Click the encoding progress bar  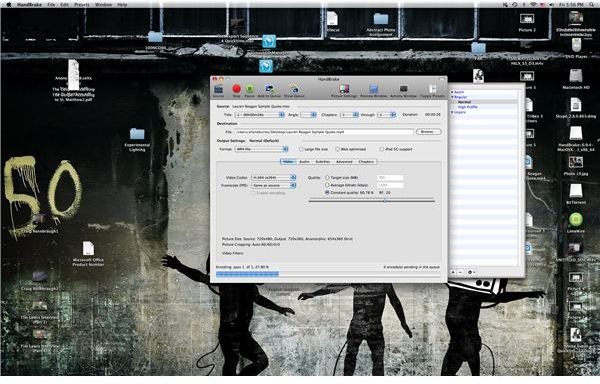[x=328, y=274]
